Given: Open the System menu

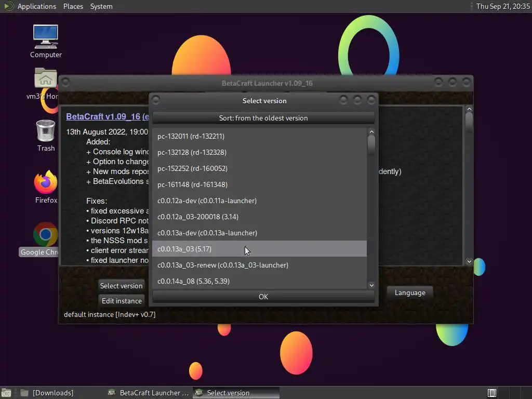Looking at the screenshot, I should click(101, 6).
